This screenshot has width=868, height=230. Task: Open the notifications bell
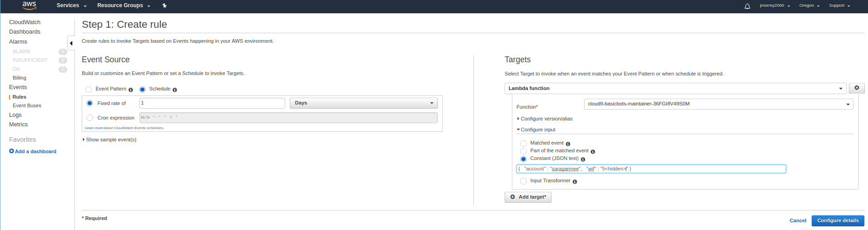tap(747, 6)
